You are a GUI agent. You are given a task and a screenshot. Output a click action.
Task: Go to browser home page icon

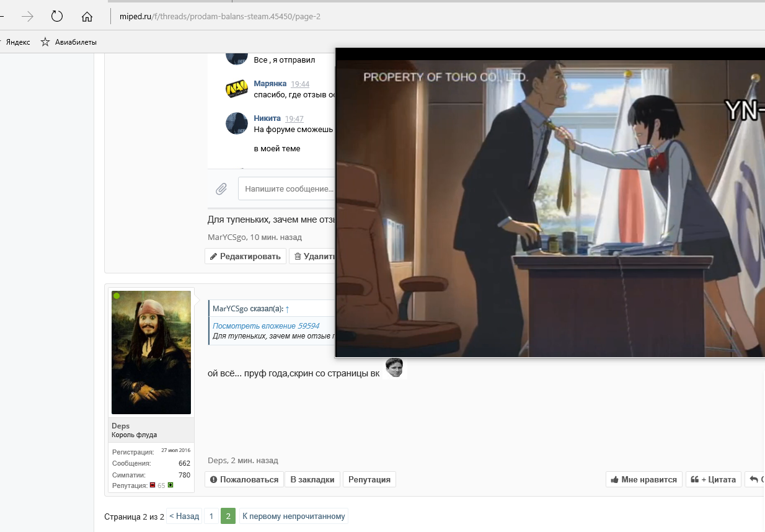(87, 17)
